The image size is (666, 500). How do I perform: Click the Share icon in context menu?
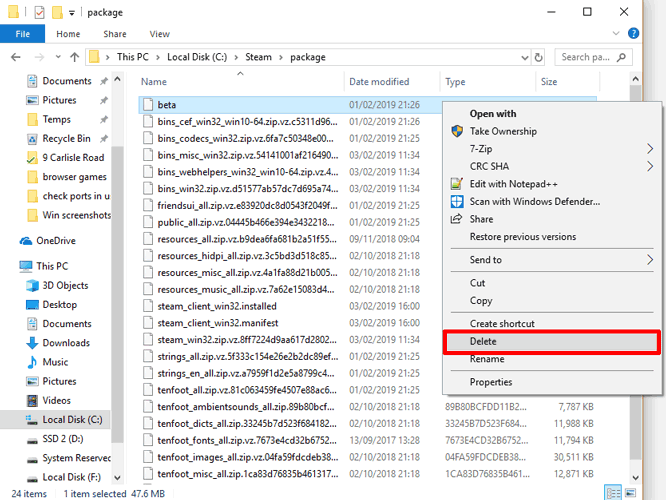coord(457,219)
